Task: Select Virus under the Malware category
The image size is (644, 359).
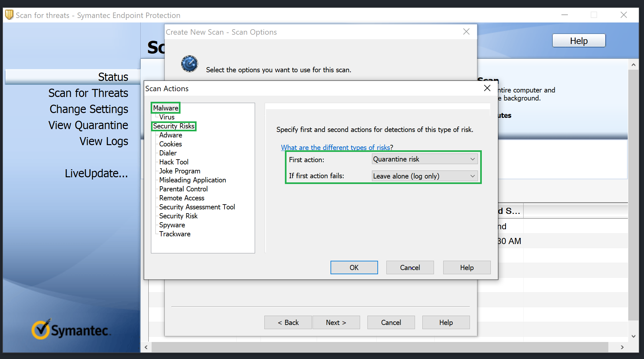Action: click(x=166, y=117)
